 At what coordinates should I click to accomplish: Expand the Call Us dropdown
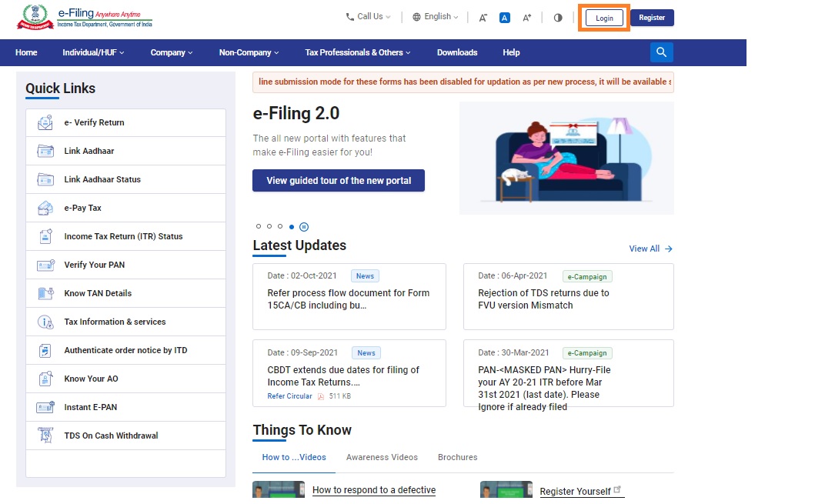[369, 17]
